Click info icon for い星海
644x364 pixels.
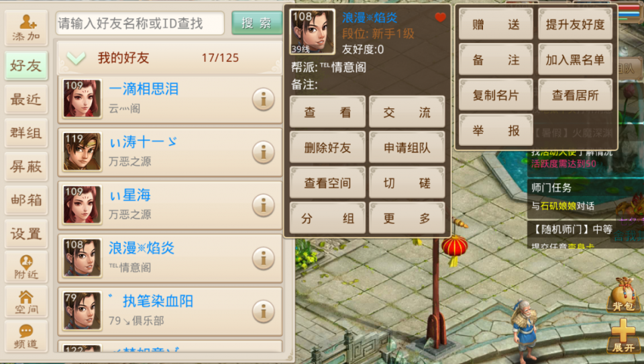(263, 206)
